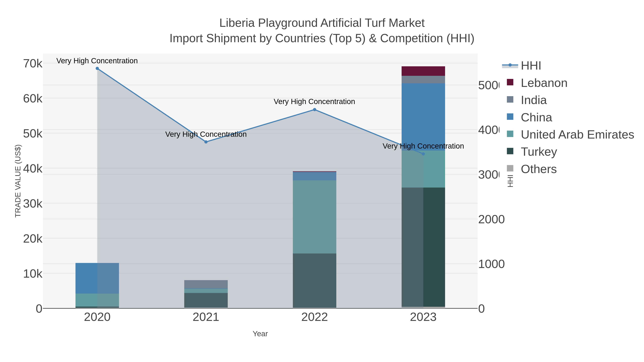
Task: Click the 2021 x-axis year label
Action: click(206, 317)
